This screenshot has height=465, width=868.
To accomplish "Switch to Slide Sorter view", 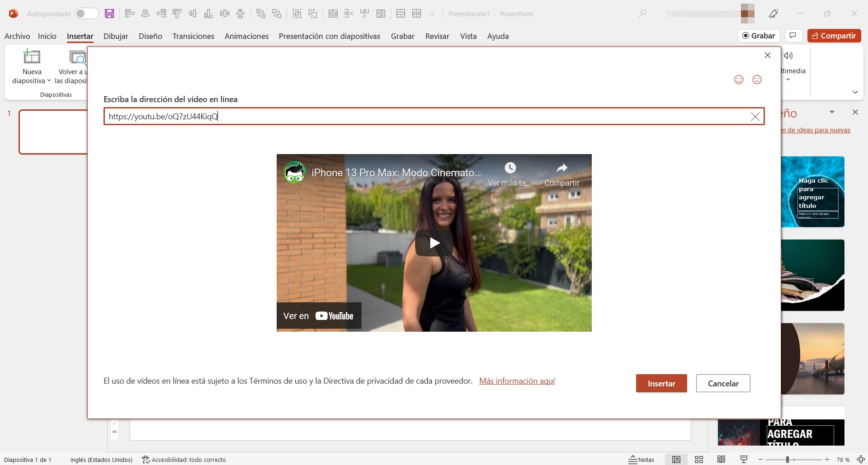I will coord(699,460).
